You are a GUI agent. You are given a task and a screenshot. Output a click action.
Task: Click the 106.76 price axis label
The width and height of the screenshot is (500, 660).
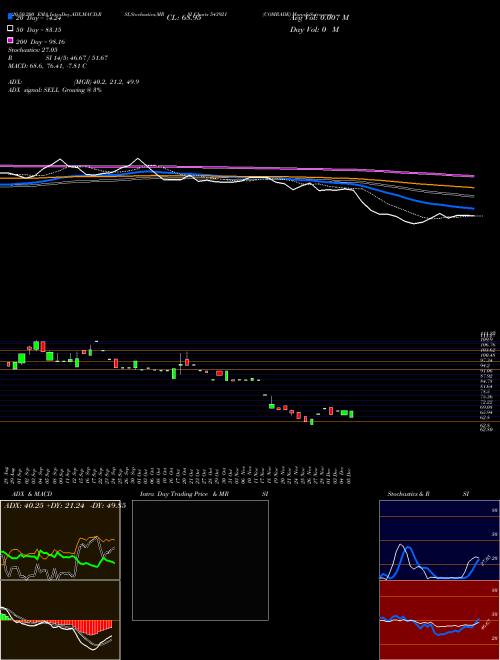tap(487, 344)
